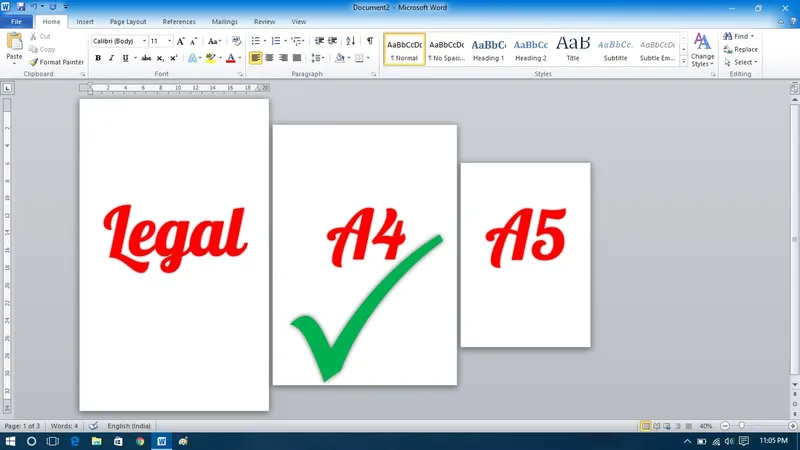The height and width of the screenshot is (450, 800).
Task: Click the Grow Font icon
Action: [x=180, y=41]
